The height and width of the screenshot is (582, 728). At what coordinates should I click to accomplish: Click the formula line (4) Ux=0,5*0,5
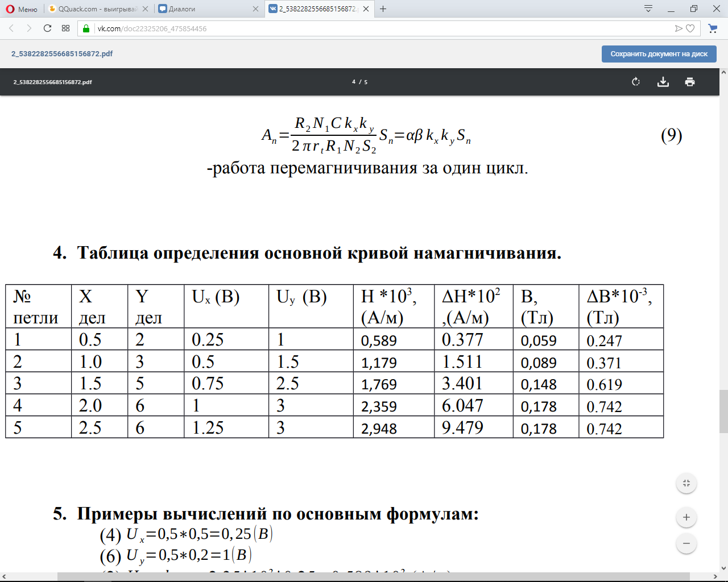(187, 534)
